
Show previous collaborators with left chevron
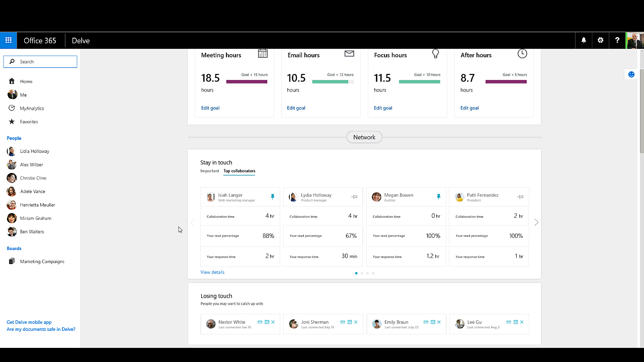pyautogui.click(x=192, y=222)
